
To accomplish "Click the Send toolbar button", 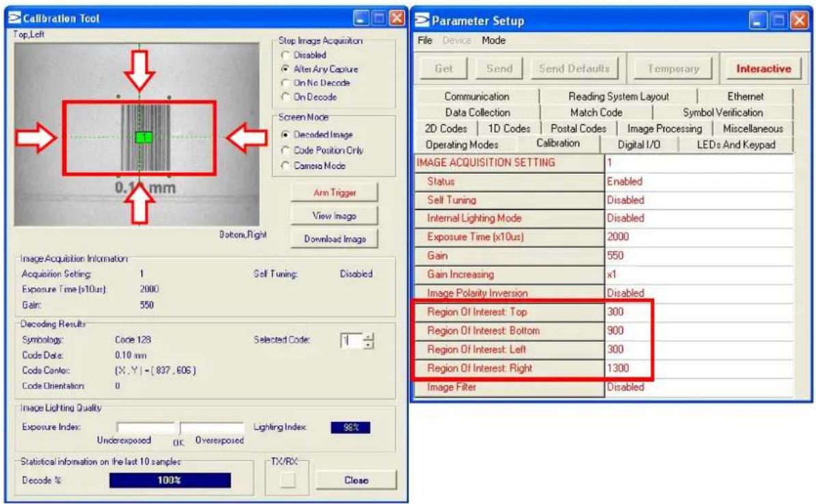I will click(x=499, y=68).
